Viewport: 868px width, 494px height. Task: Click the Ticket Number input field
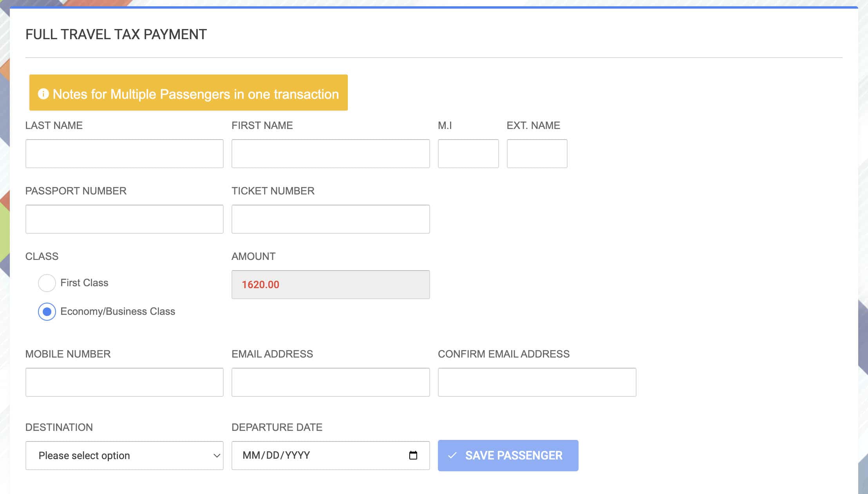(x=330, y=219)
